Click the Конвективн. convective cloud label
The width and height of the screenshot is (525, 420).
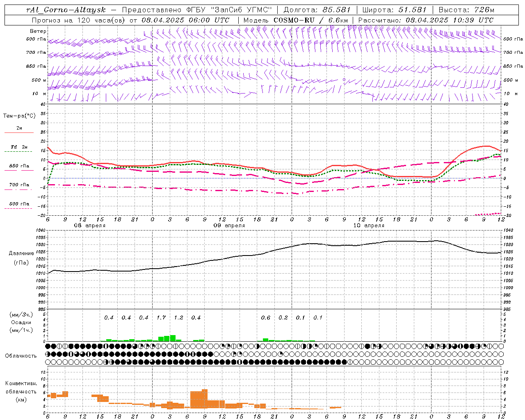tap(21, 383)
